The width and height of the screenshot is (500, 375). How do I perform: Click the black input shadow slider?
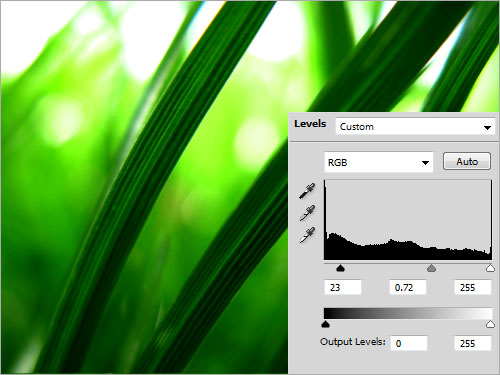(x=340, y=268)
